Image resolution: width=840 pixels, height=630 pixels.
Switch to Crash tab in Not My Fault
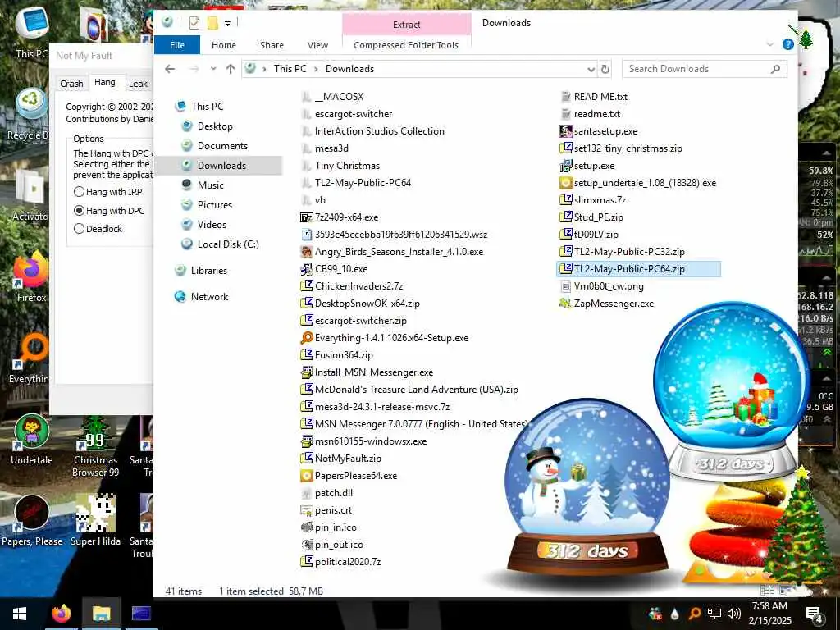(71, 84)
